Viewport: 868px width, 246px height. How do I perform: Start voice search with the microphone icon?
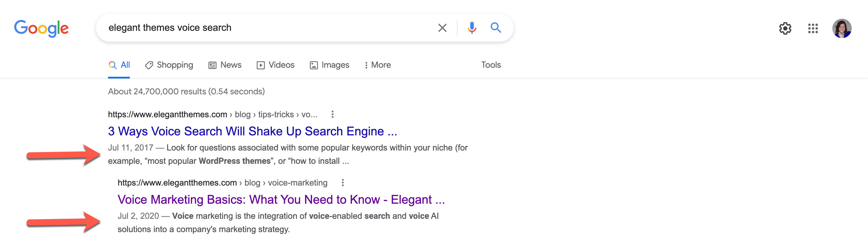point(472,28)
